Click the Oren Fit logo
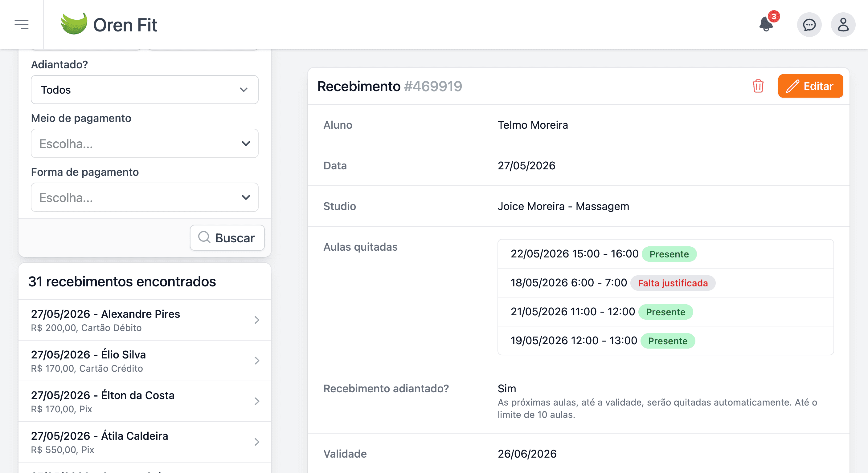Viewport: 868px width, 473px height. click(108, 24)
